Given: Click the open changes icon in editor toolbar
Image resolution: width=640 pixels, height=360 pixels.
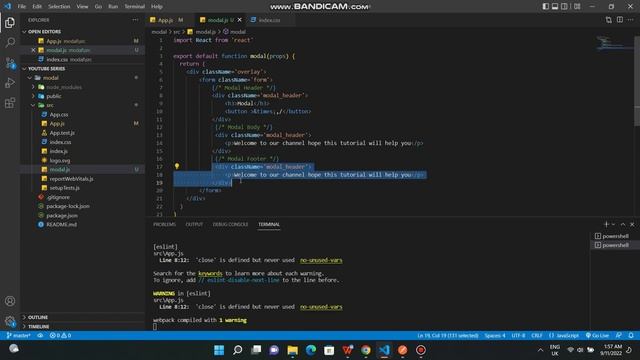Looking at the screenshot, I should [609, 20].
